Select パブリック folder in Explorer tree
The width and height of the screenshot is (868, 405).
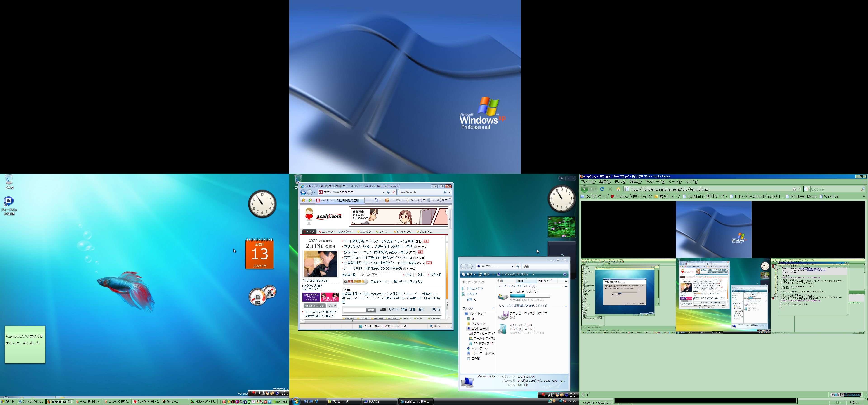[x=476, y=323]
